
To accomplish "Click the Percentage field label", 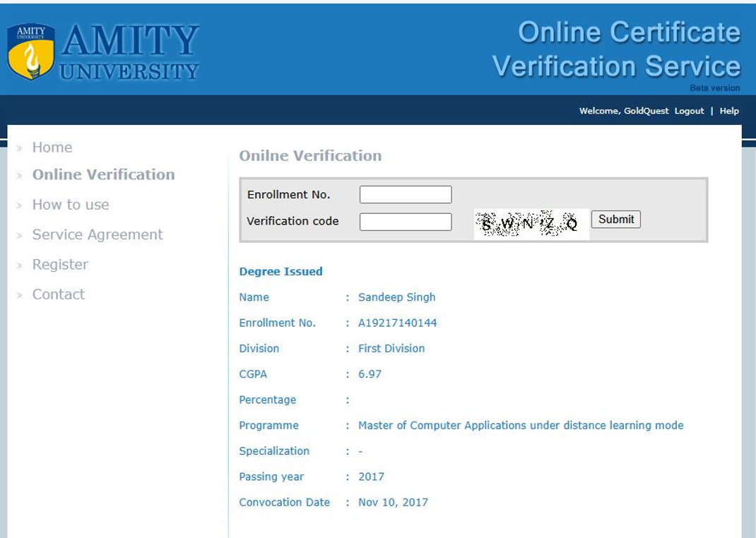I will coord(268,400).
